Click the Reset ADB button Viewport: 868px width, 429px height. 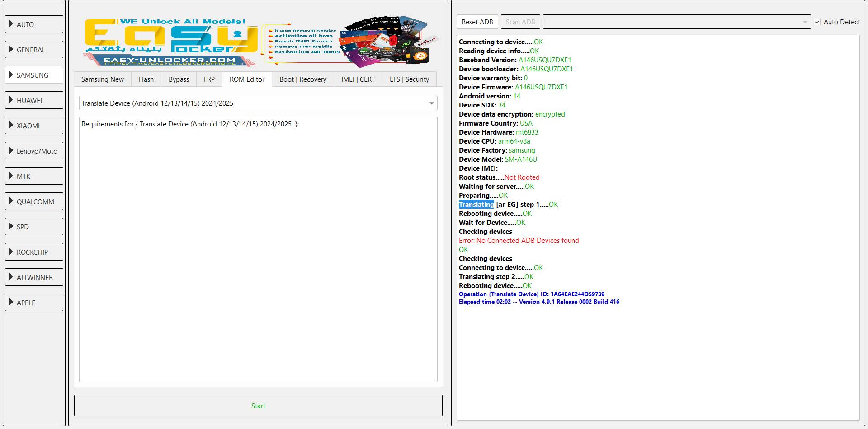(x=477, y=22)
